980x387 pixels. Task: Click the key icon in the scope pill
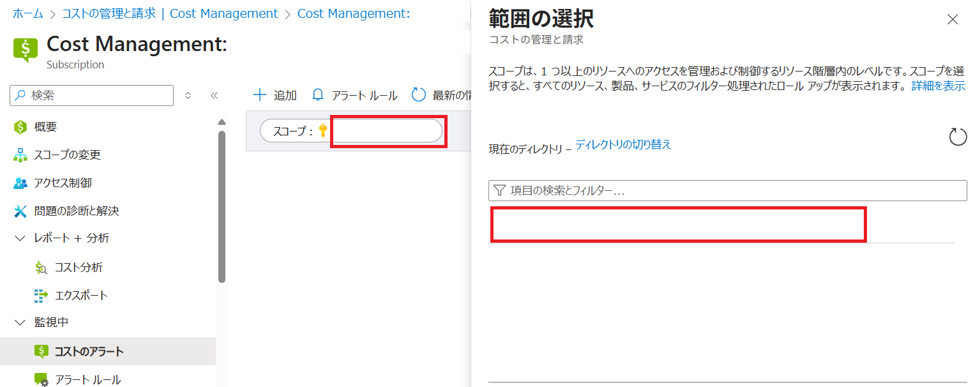click(322, 131)
